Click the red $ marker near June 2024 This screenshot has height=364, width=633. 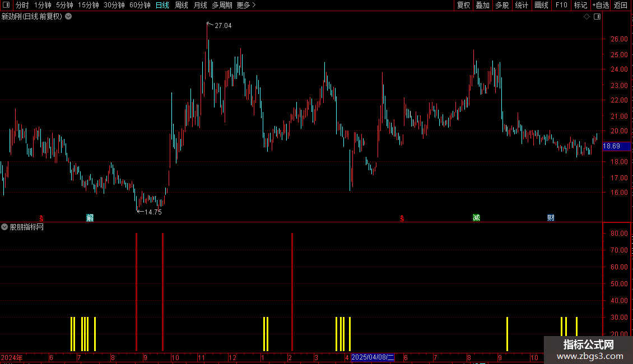click(41, 218)
